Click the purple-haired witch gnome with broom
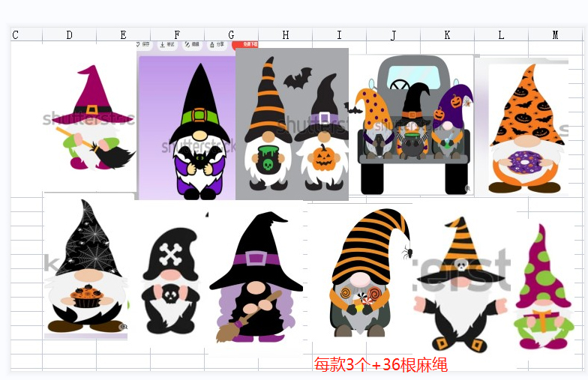Image resolution: width=588 pixels, height=380 pixels. click(254, 279)
